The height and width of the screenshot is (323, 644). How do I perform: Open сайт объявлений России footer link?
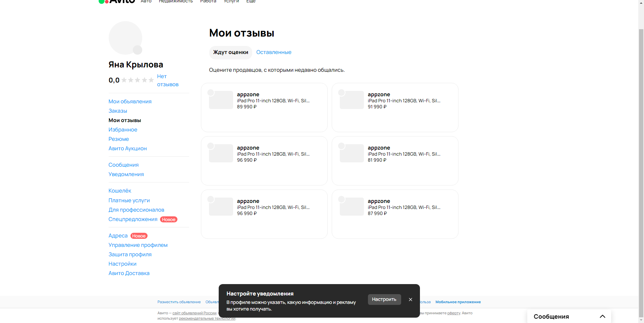(x=195, y=313)
